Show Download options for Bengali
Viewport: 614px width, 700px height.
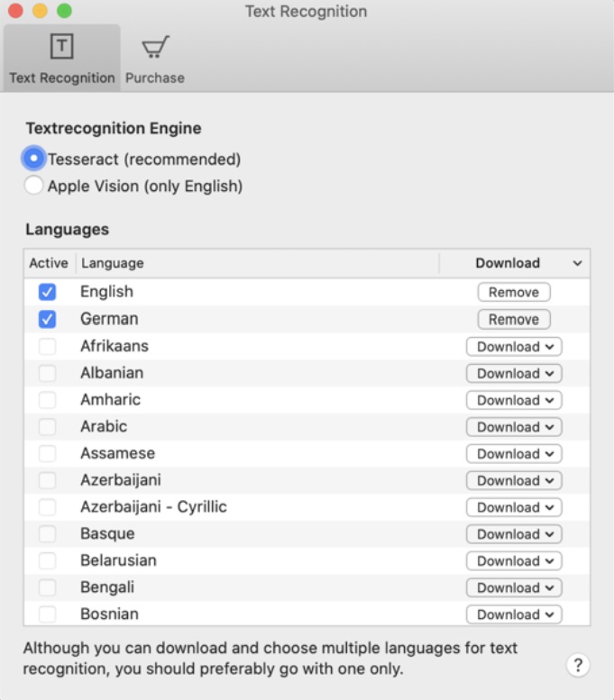514,588
